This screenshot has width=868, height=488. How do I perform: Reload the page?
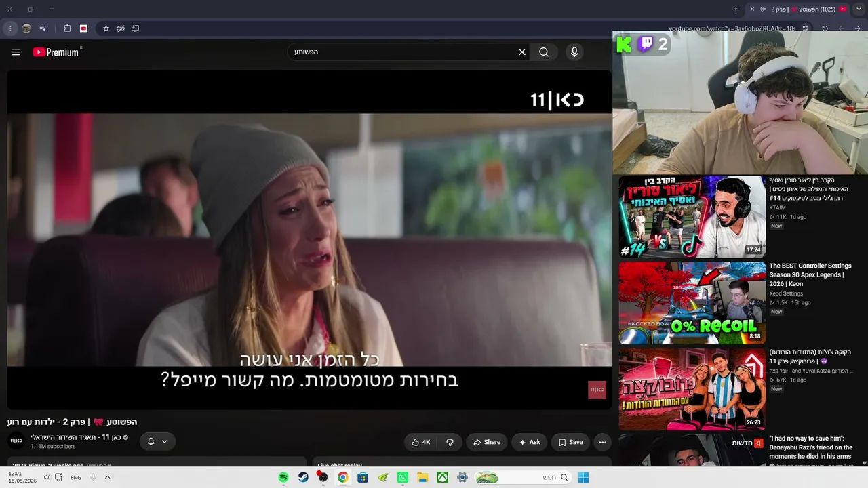pos(825,28)
